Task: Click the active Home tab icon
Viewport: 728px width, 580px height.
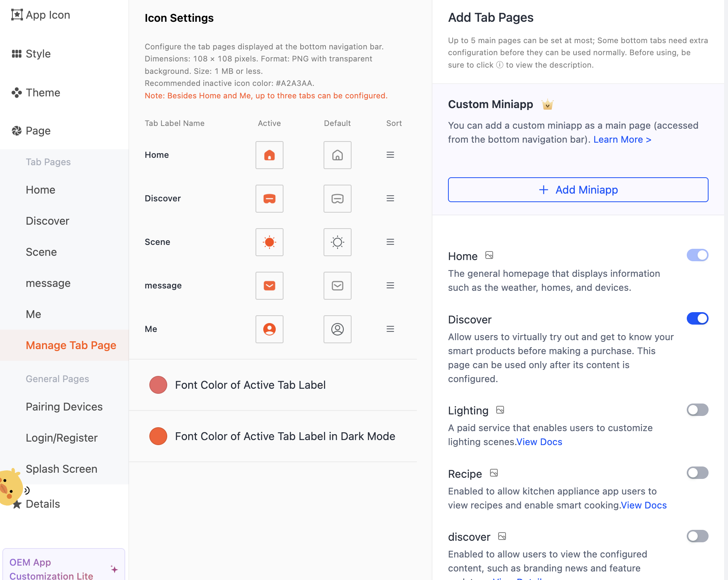Action: coord(269,155)
